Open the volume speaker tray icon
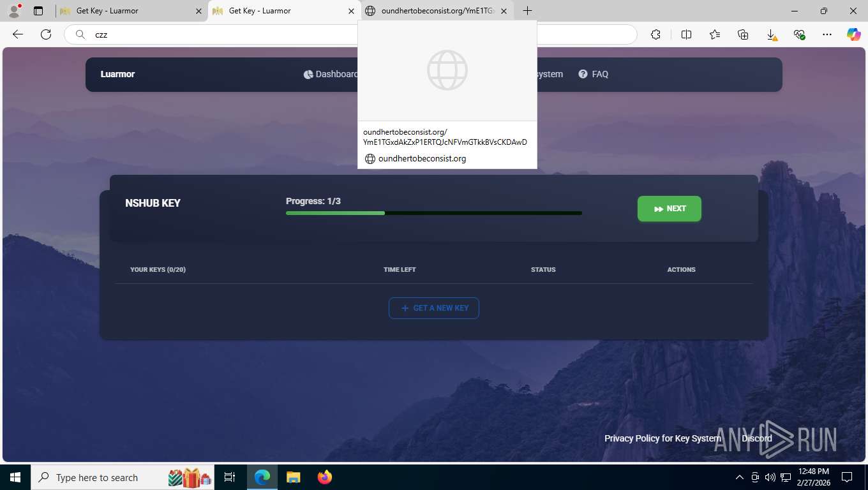The image size is (868, 490). [770, 477]
